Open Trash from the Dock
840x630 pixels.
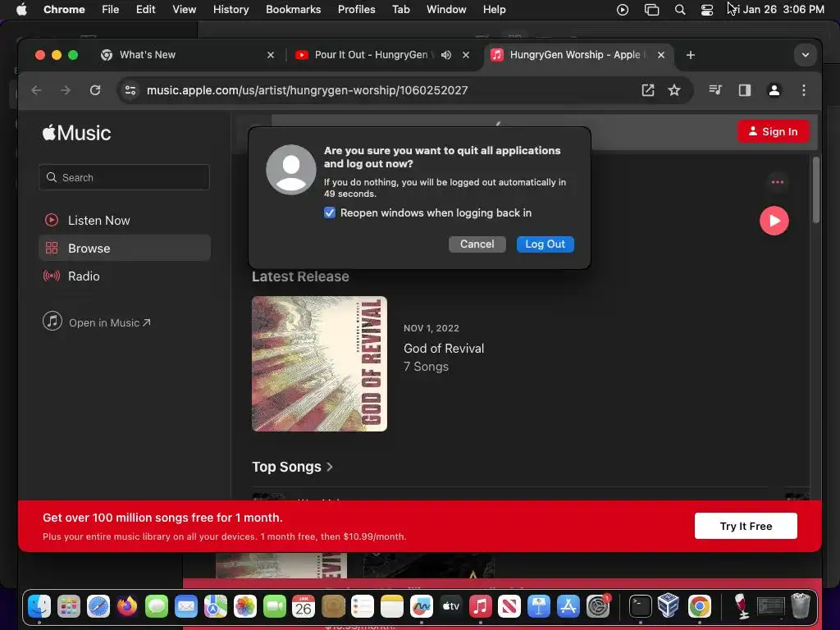(x=801, y=605)
